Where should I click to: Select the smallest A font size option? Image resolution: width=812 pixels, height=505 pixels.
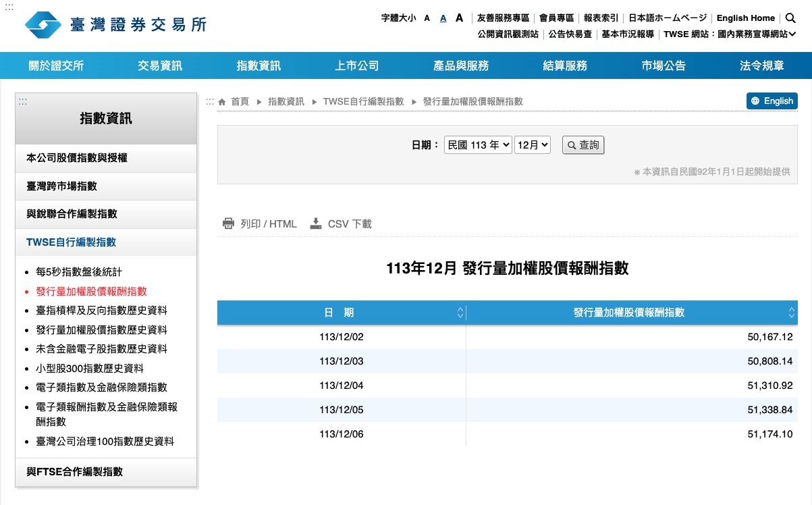[x=426, y=18]
